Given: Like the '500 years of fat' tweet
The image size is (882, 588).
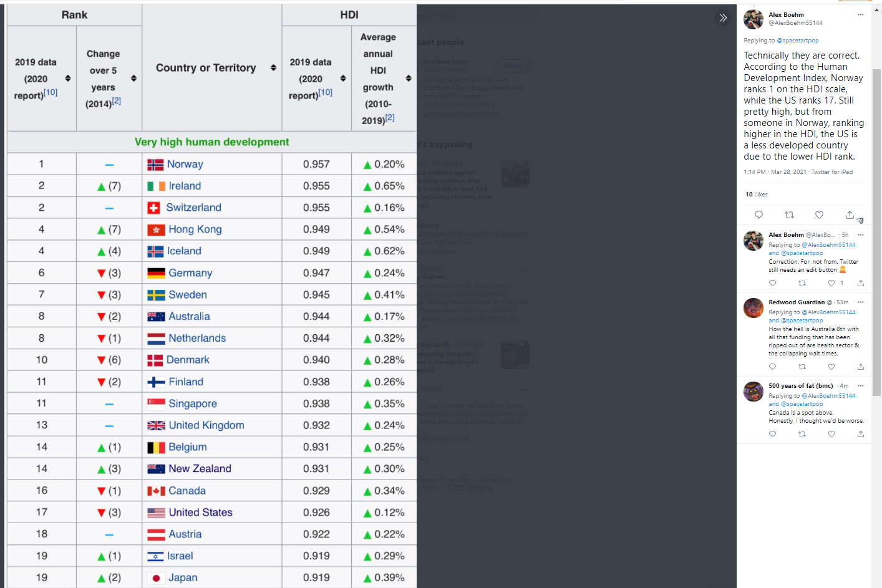Looking at the screenshot, I should click(831, 434).
